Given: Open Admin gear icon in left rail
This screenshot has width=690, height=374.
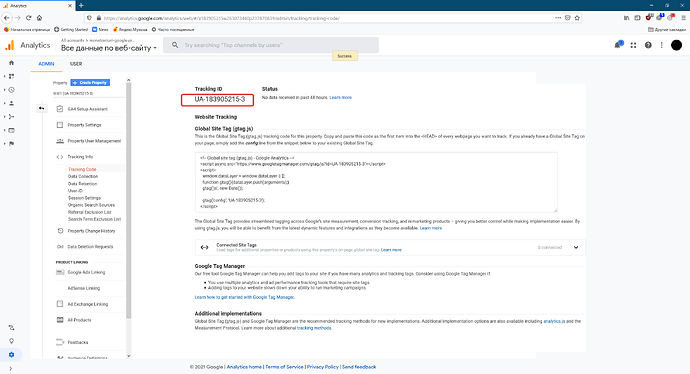Looking at the screenshot, I should 11,355.
